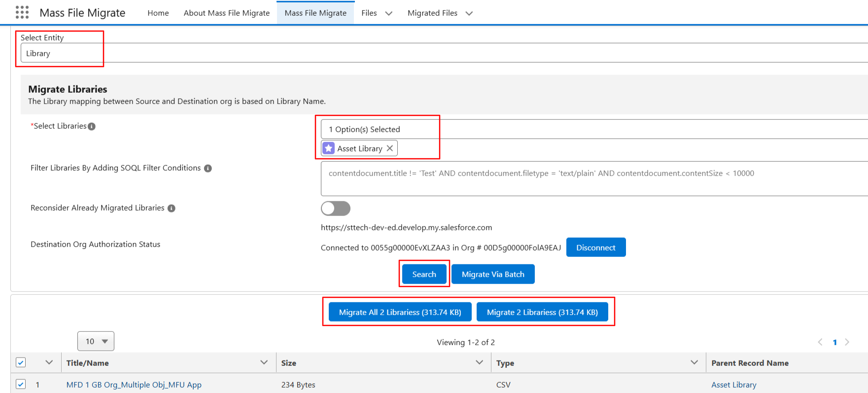868x393 pixels.
Task: Open the Type column menu
Action: coord(694,362)
